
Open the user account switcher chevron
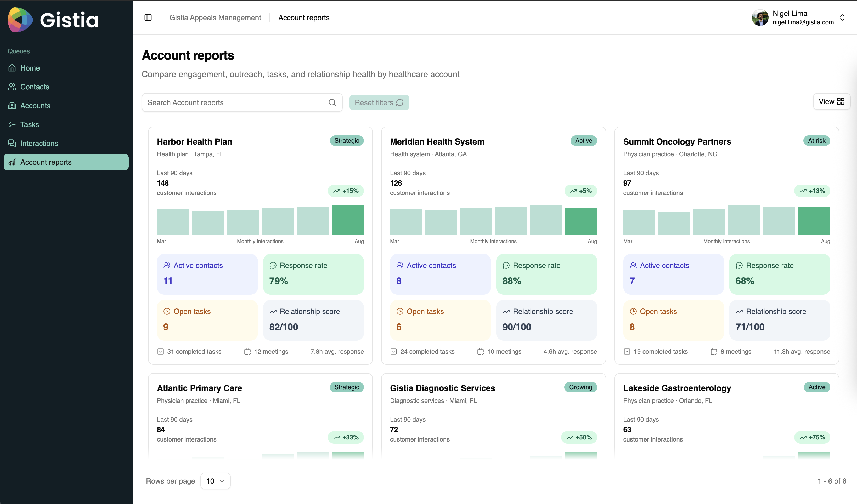(x=842, y=18)
